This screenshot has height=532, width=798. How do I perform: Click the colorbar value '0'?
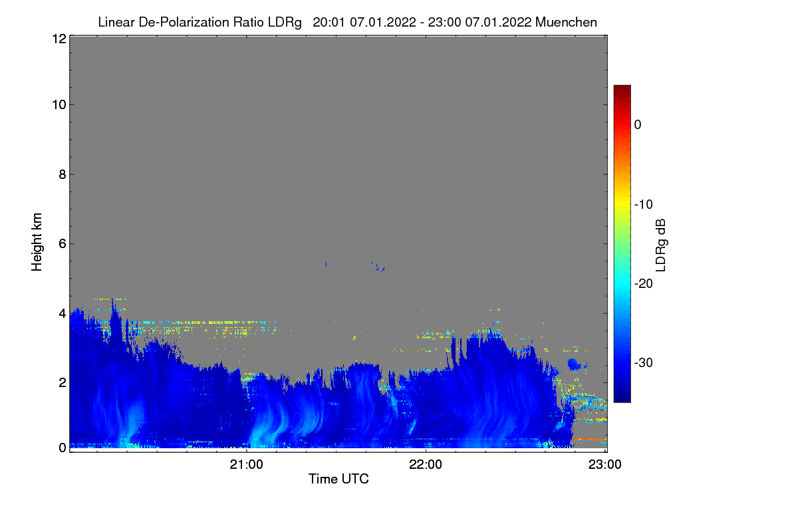click(x=638, y=124)
